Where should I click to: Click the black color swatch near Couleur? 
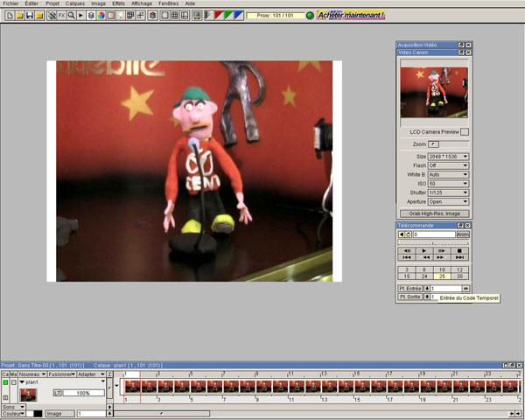pyautogui.click(x=38, y=414)
